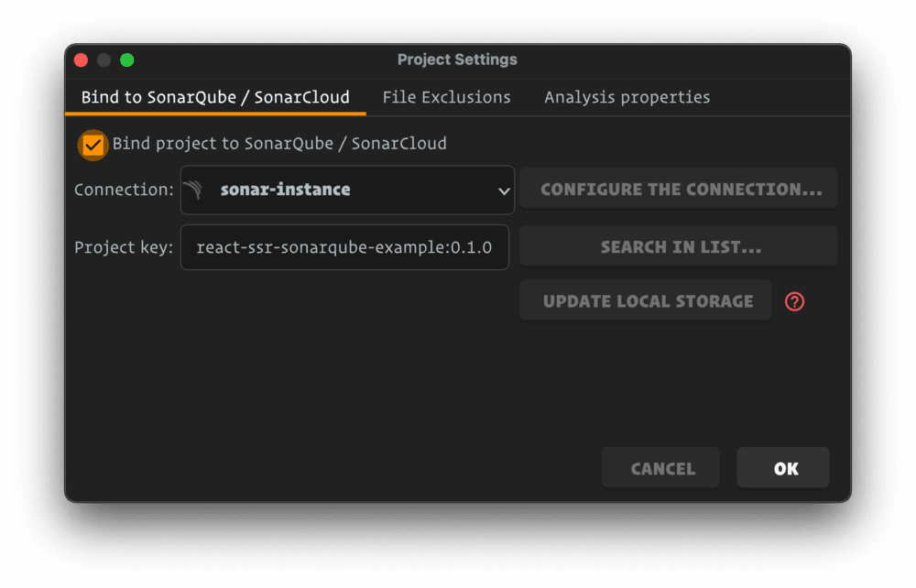Confirm settings with the OK button
This screenshot has height=588, width=916.
click(x=784, y=468)
